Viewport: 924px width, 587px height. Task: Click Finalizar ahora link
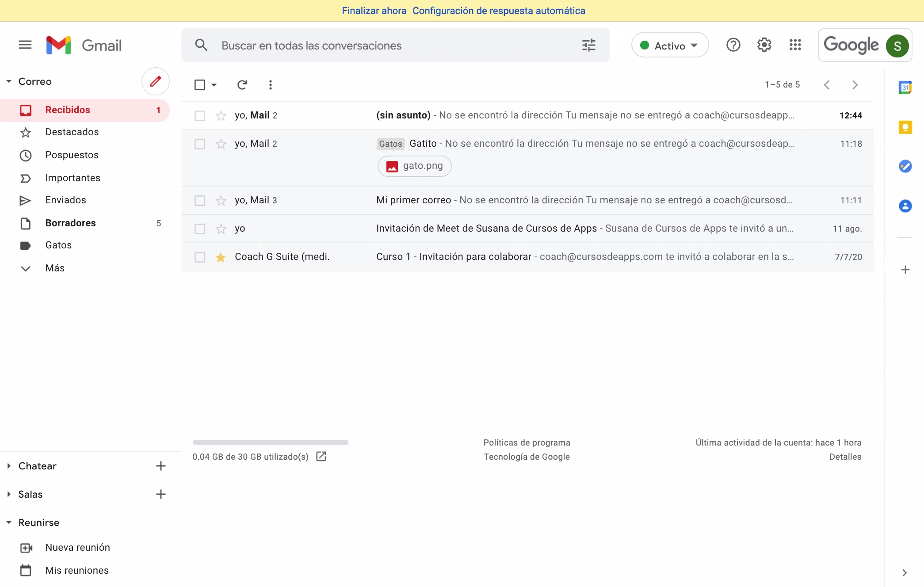[x=374, y=11]
